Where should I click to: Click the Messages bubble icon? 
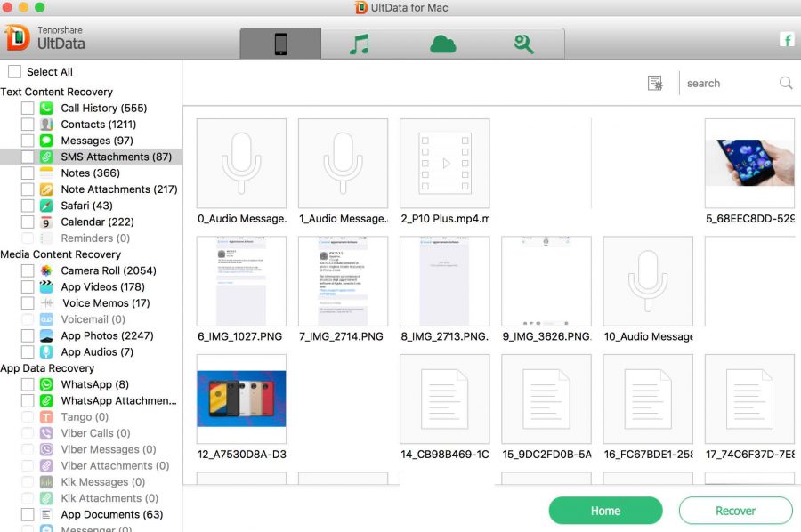click(x=46, y=141)
